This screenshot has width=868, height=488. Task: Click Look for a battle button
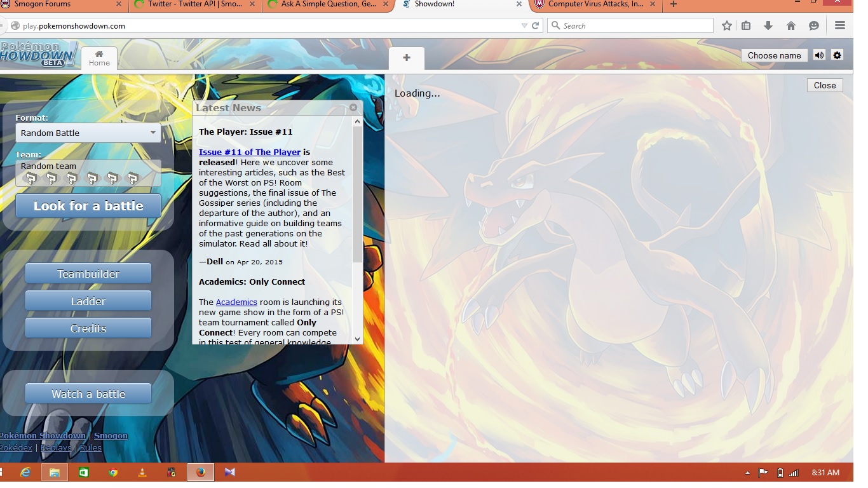(x=88, y=206)
